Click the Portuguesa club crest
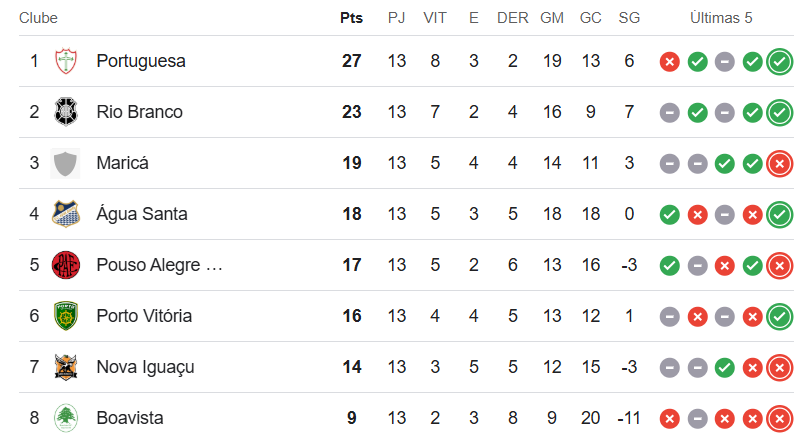This screenshot has width=810, height=443. tap(66, 61)
